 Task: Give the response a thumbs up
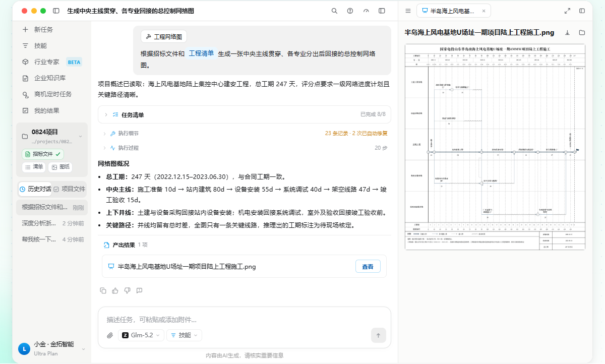pos(115,290)
